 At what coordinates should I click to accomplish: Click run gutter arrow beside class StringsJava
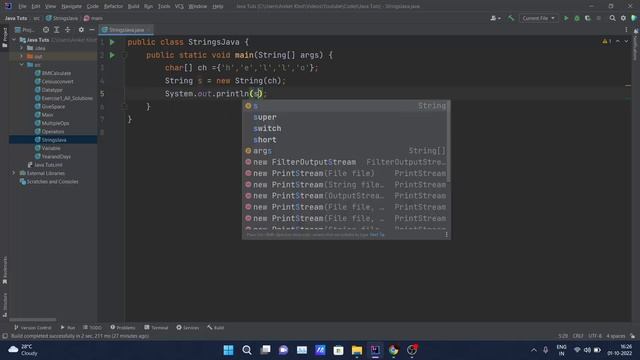[x=112, y=42]
